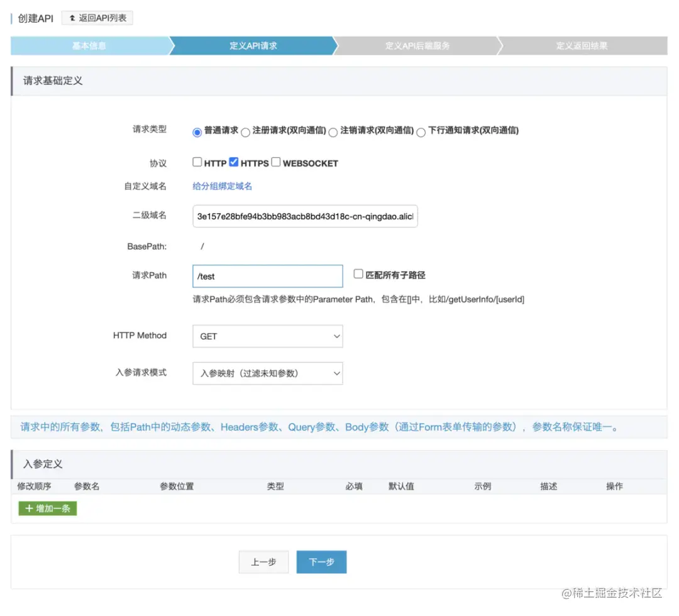
Task: Check the 匹配所有子路径 checkbox
Action: click(358, 273)
